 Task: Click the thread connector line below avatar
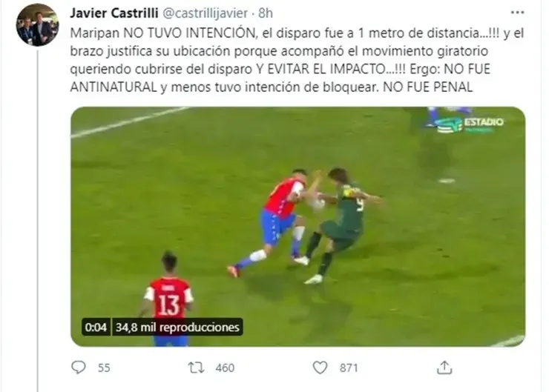point(37,221)
